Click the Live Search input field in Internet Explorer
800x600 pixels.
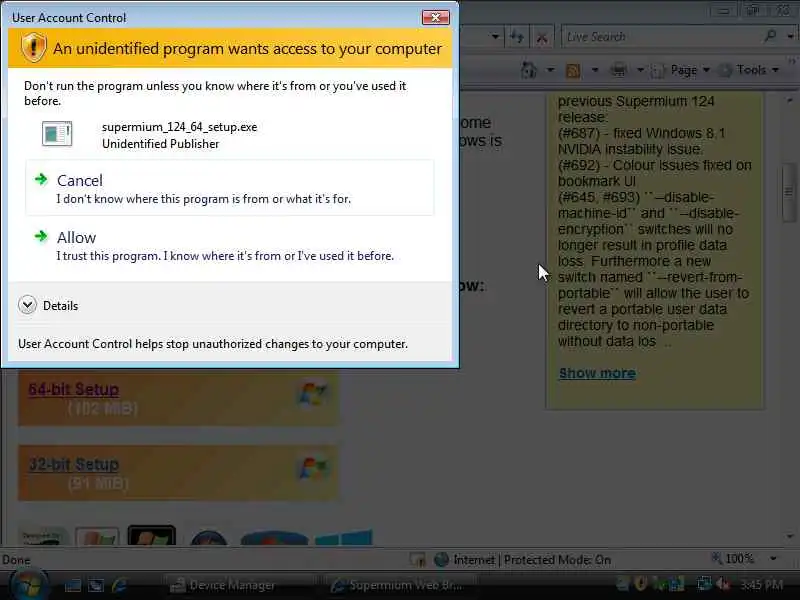click(x=662, y=37)
